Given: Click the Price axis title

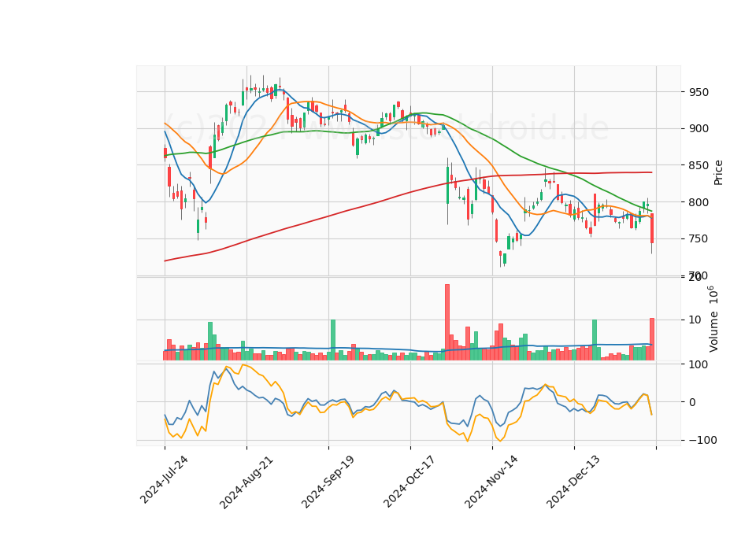Looking at the screenshot, I should point(718,172).
